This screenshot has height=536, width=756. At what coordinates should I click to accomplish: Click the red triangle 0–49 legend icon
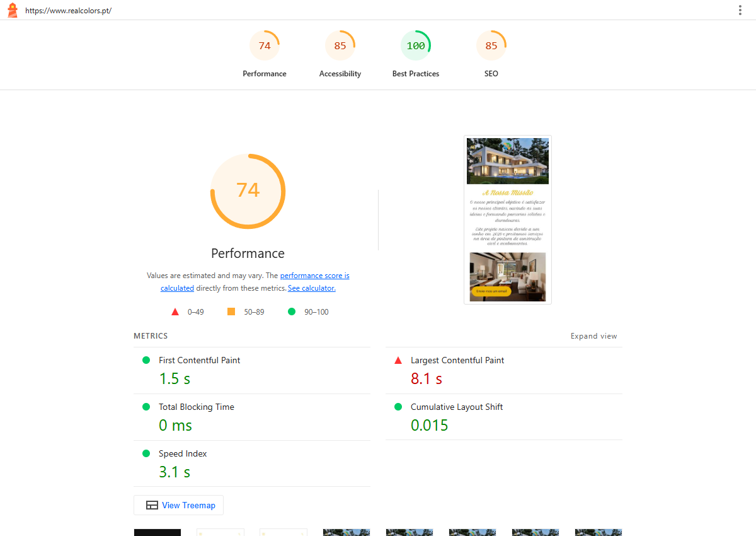point(175,312)
